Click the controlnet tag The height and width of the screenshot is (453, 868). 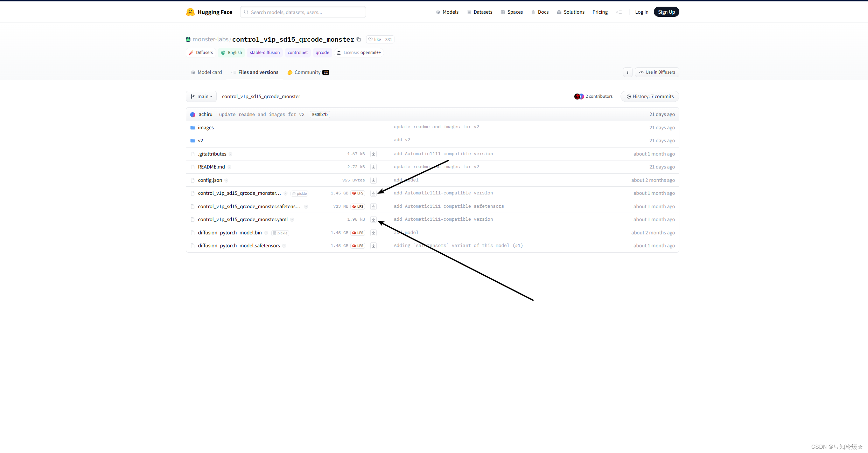coord(297,53)
